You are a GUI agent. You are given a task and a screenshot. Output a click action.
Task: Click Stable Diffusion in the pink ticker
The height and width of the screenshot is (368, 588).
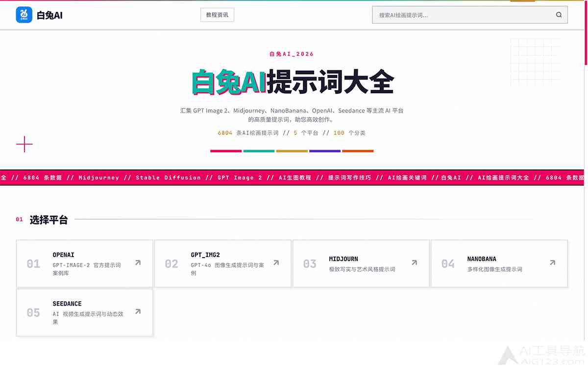pos(168,178)
